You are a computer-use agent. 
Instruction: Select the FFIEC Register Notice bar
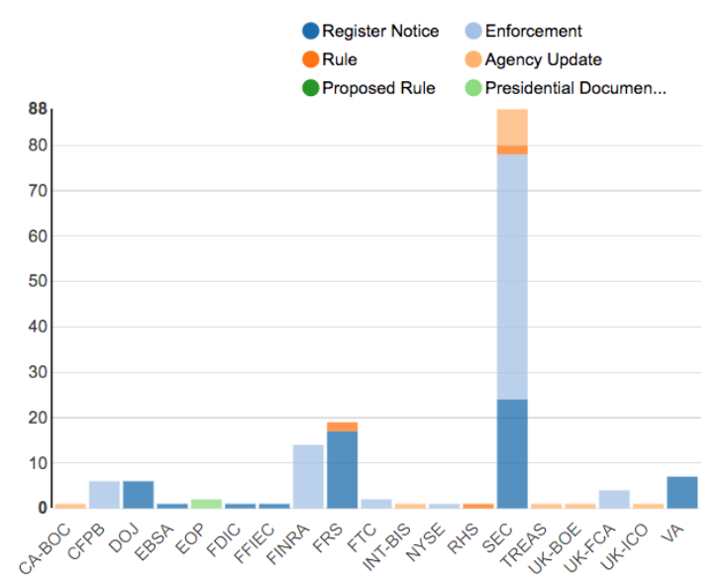click(x=274, y=506)
